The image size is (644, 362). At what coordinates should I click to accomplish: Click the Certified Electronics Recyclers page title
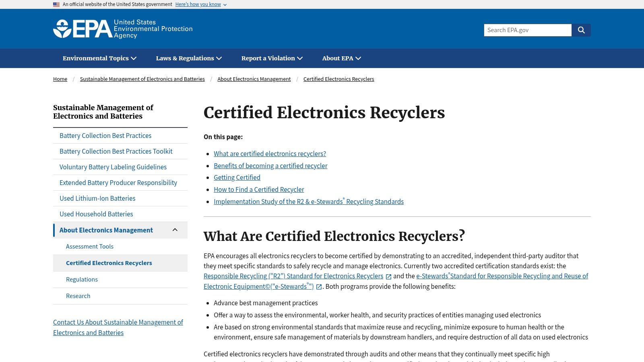pyautogui.click(x=324, y=113)
